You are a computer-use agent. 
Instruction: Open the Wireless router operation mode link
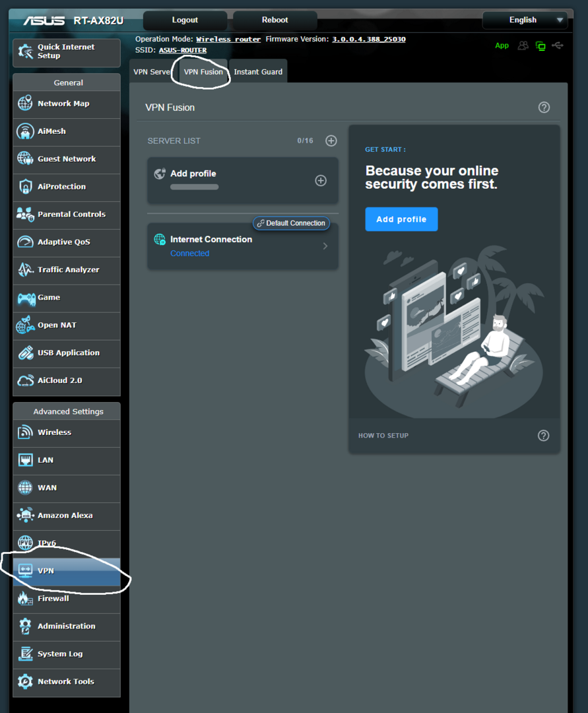point(228,39)
